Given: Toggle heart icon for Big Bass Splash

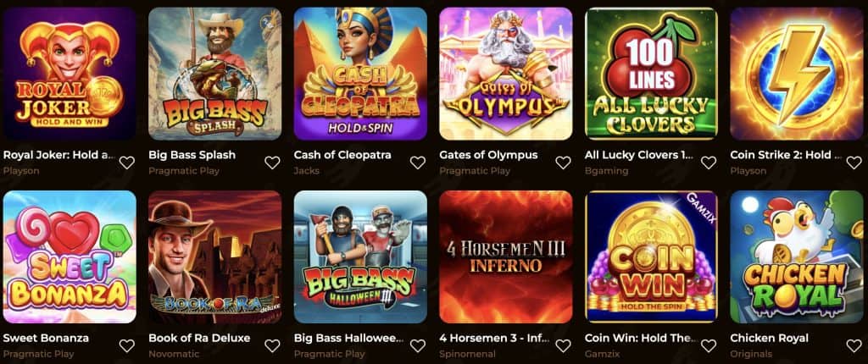Looking at the screenshot, I should 272,163.
